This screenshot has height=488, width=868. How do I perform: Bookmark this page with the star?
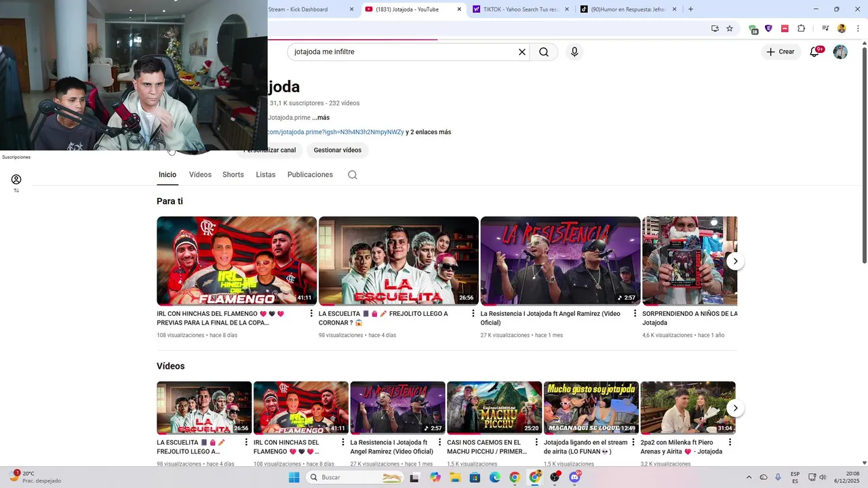730,28
